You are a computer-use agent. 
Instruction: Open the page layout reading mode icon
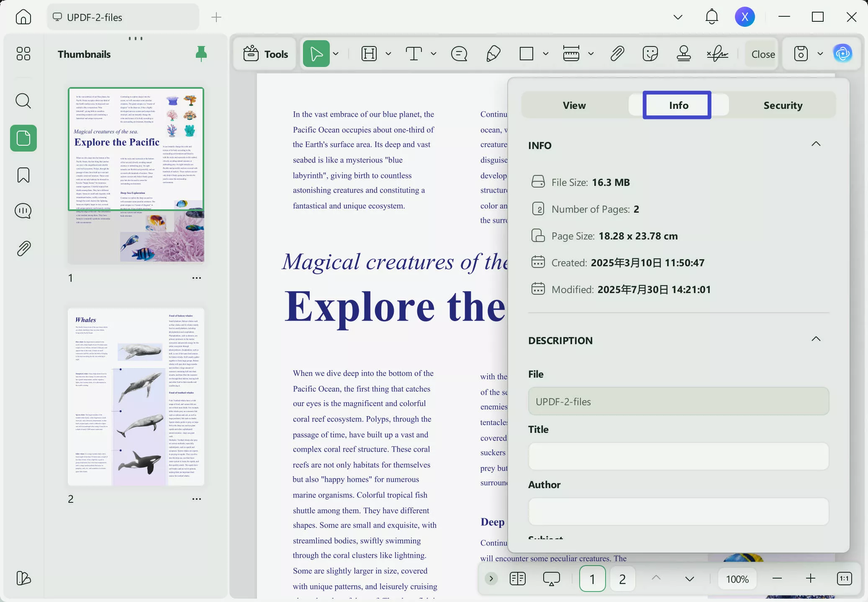[x=518, y=579]
